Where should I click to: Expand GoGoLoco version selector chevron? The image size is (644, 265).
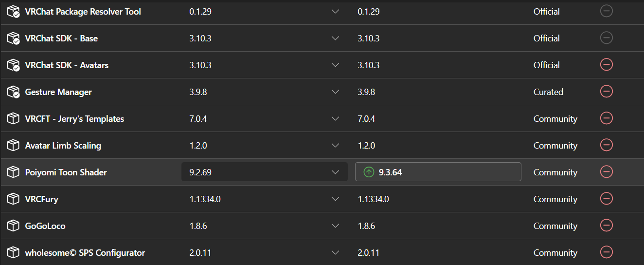335,226
